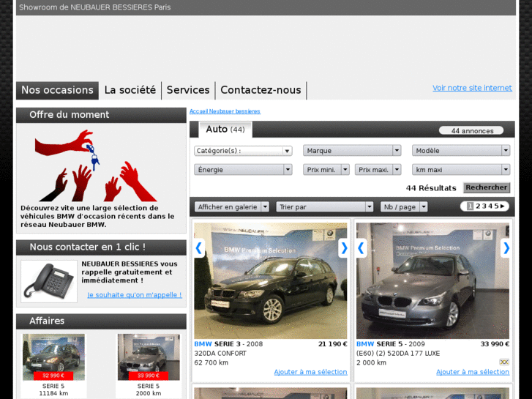The width and height of the screenshot is (532, 399).
Task: Click the 33 990 € listing price
Action: pos(495,344)
